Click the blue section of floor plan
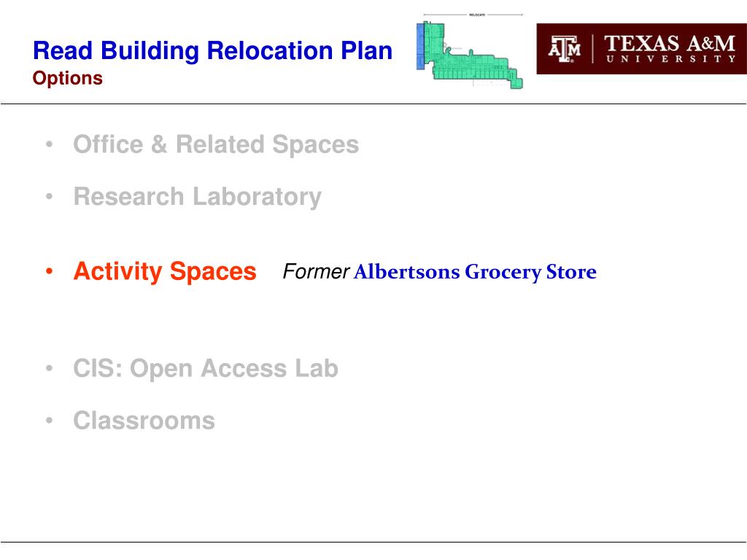 [420, 46]
